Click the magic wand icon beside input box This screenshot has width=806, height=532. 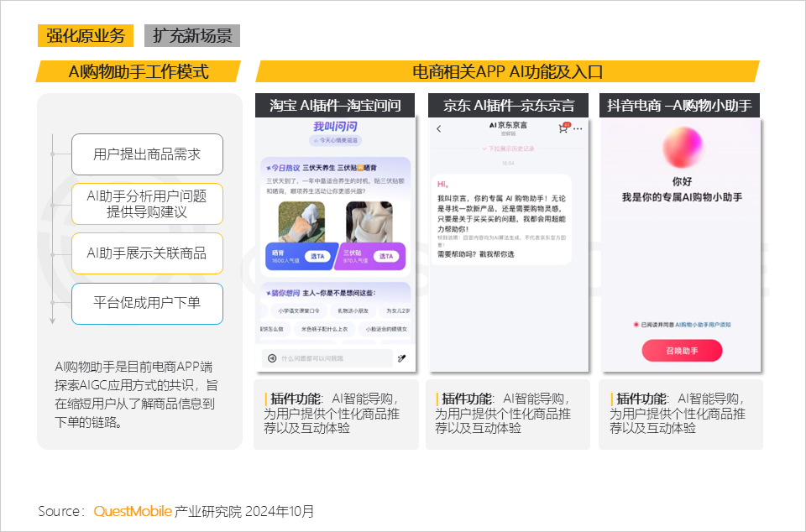pos(402,358)
